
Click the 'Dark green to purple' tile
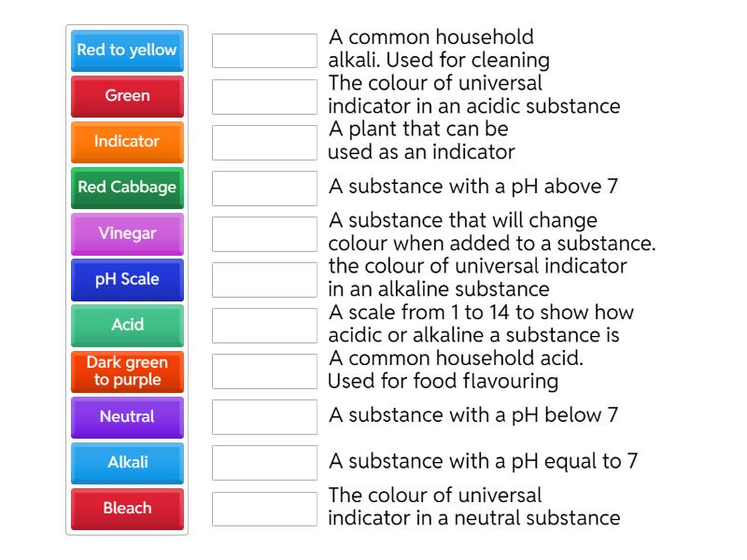click(128, 371)
